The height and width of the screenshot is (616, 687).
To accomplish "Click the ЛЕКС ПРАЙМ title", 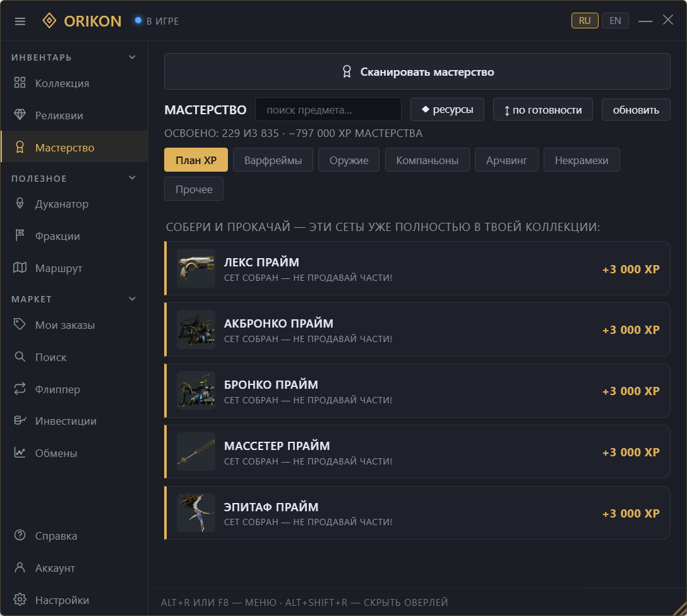I will click(261, 262).
